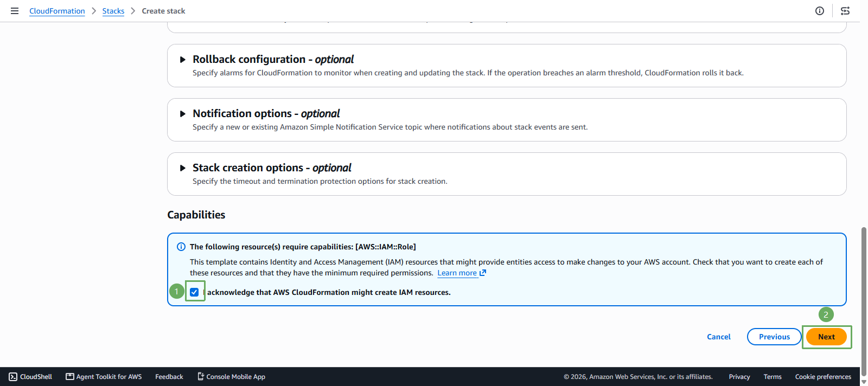This screenshot has height=386, width=868.
Task: Click the Next button
Action: coord(826,337)
